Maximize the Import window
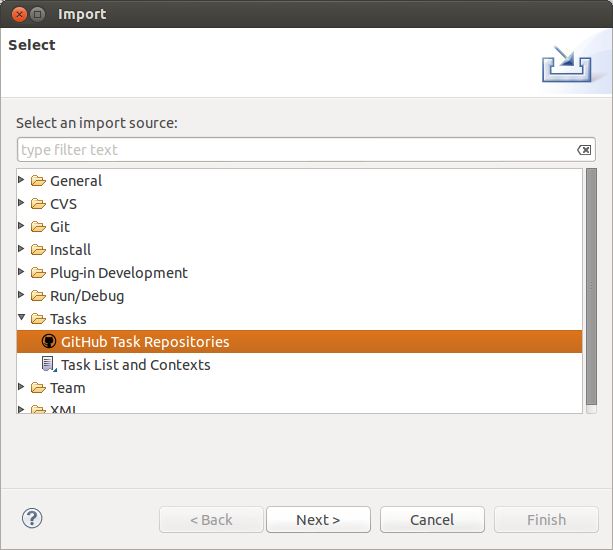This screenshot has width=613, height=550. coord(38,14)
